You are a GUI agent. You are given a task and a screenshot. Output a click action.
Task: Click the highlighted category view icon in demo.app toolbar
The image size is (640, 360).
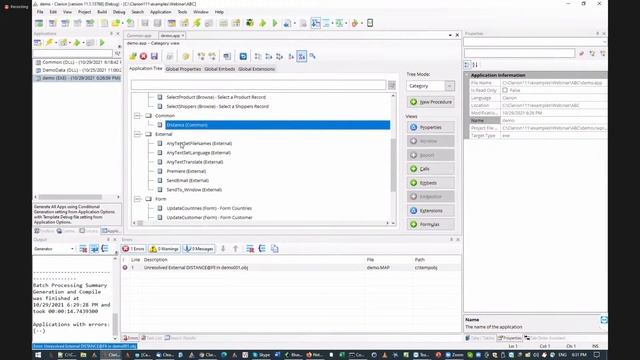pyautogui.click(x=302, y=56)
